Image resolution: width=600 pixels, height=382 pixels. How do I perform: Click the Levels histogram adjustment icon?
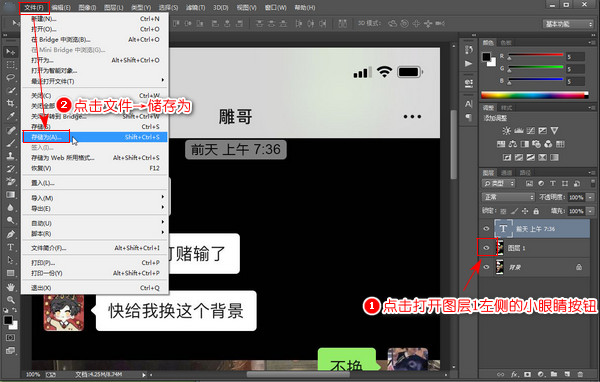518,131
